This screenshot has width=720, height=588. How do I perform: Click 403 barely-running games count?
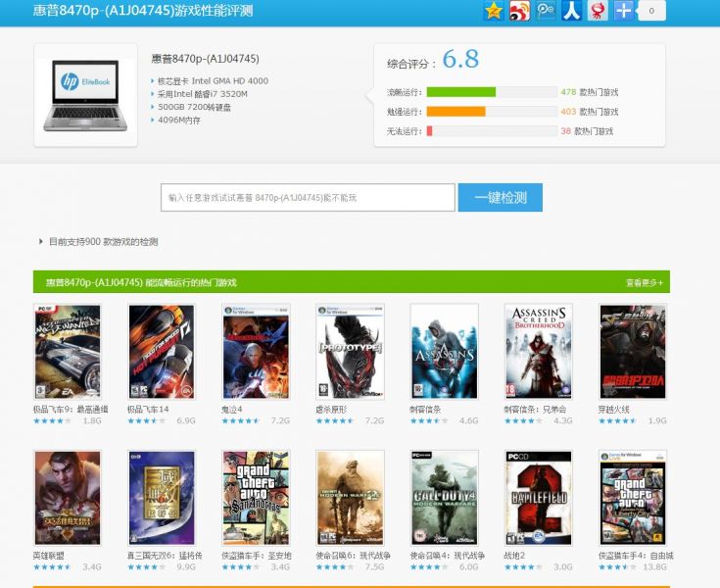point(568,111)
